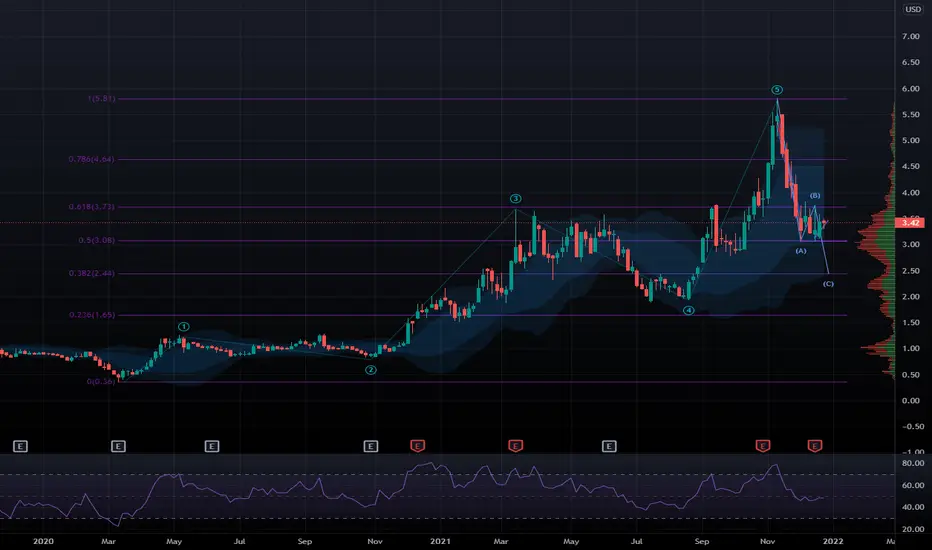932x550 pixels.
Task: Click the 20.00 RSI scale label
Action: point(912,529)
